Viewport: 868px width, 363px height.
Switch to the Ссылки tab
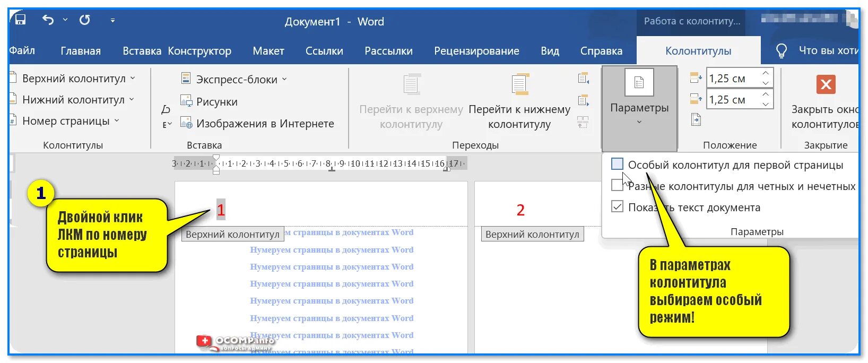click(x=324, y=51)
